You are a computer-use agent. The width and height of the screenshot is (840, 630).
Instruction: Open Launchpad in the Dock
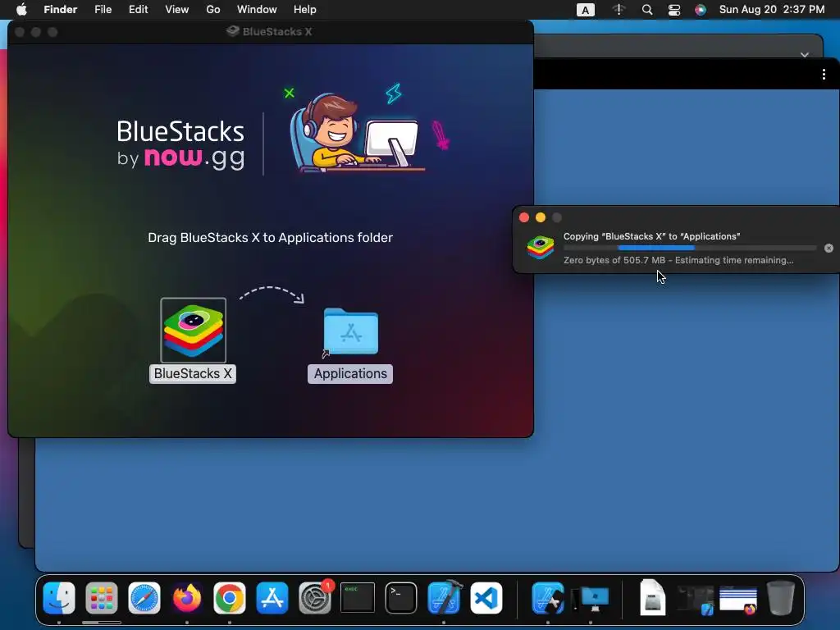(101, 598)
